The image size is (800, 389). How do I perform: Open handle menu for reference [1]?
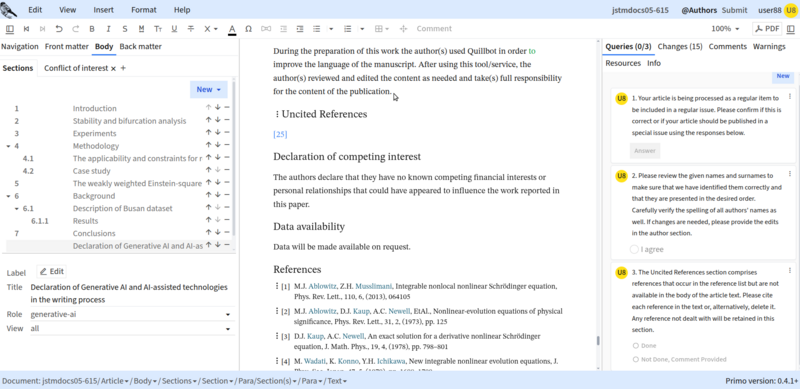click(277, 286)
